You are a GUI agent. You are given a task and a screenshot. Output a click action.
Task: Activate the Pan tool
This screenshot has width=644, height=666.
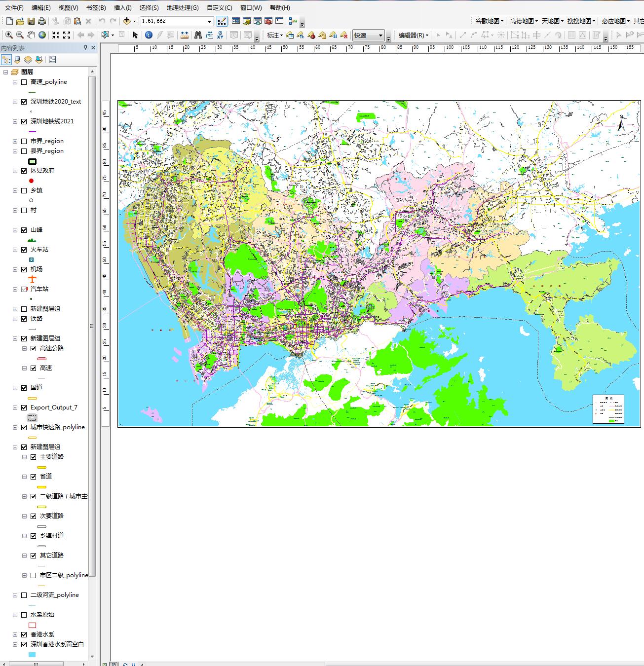pyautogui.click(x=31, y=36)
